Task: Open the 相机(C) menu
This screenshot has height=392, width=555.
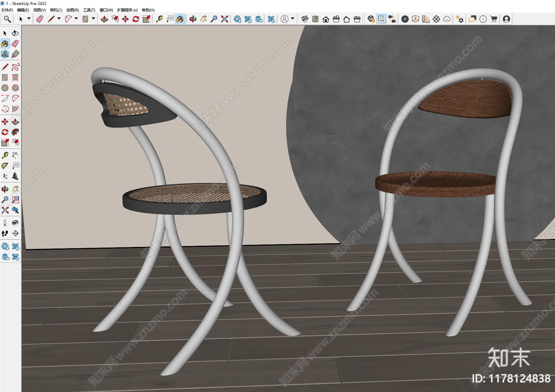Action: click(56, 10)
